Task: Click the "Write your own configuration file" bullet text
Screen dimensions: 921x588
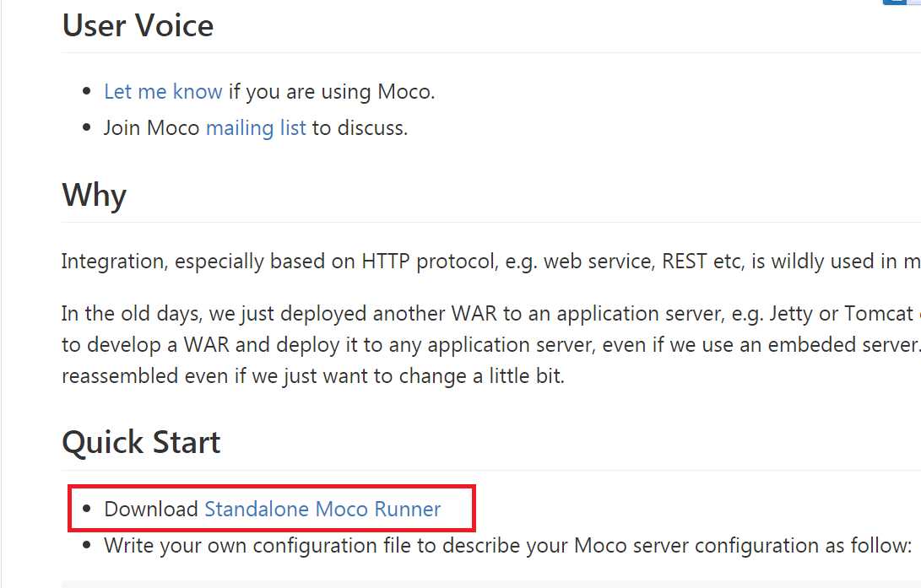Action: pos(507,546)
